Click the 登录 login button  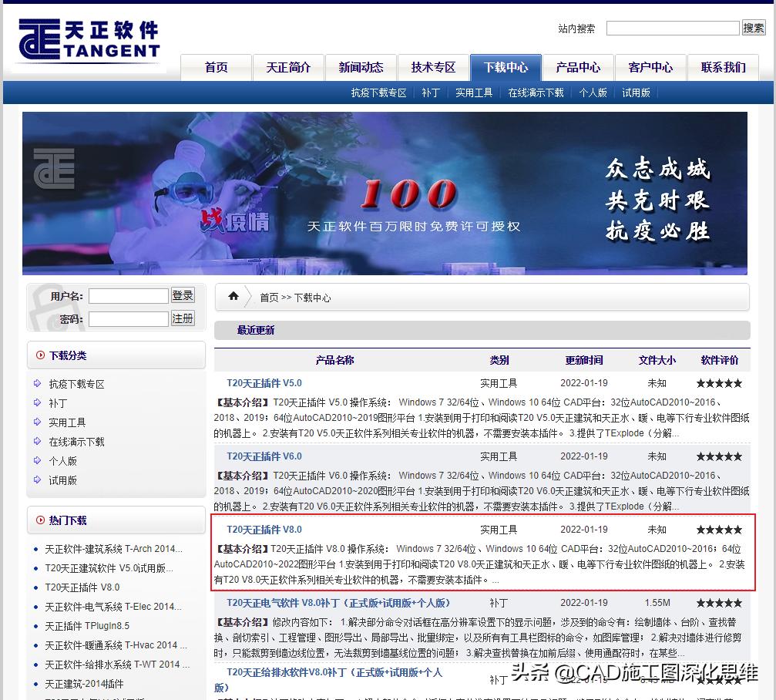tap(183, 295)
